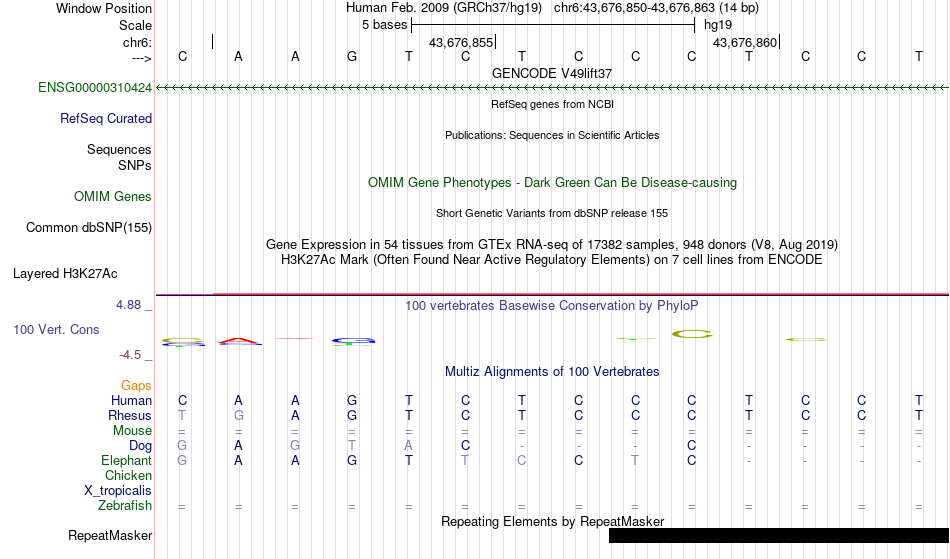
Task: Click the Zebrafish species row label
Action: point(125,506)
